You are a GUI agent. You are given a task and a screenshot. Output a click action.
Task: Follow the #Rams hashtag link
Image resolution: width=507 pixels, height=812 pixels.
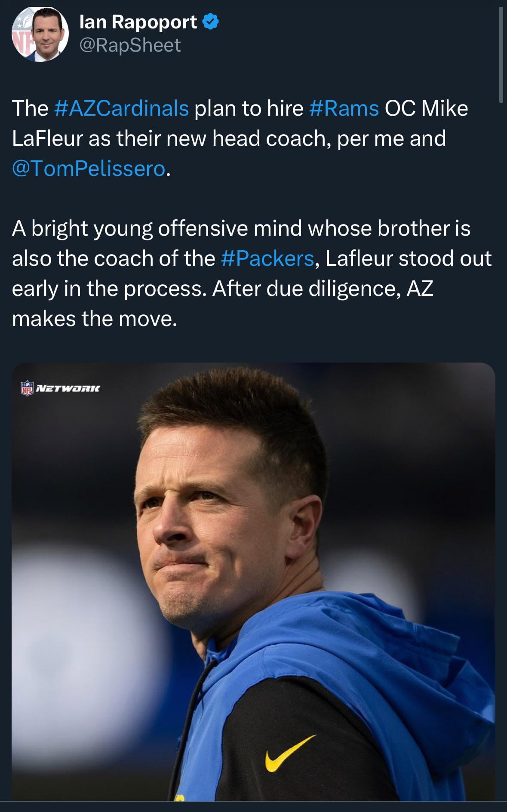[x=344, y=108]
